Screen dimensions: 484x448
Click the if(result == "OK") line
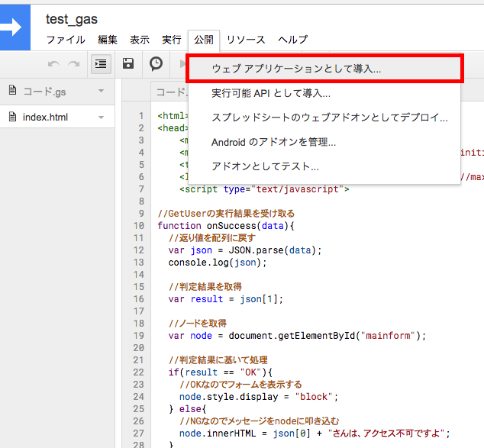tap(221, 372)
